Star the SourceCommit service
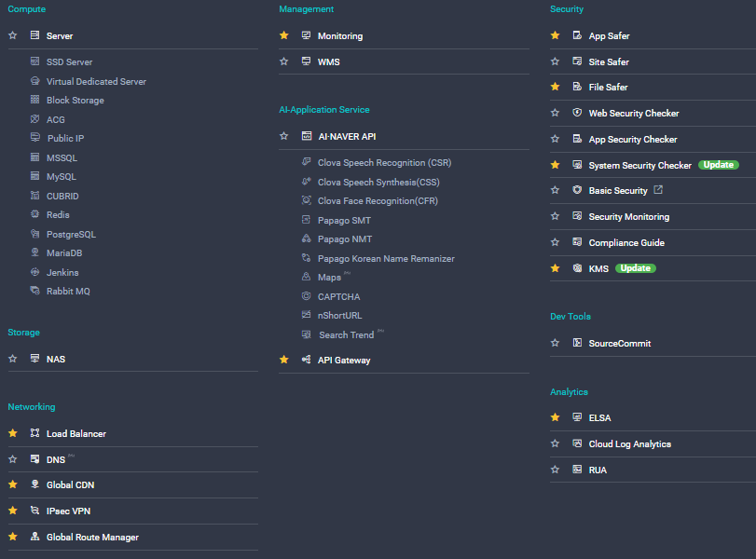The height and width of the screenshot is (559, 756). [555, 343]
